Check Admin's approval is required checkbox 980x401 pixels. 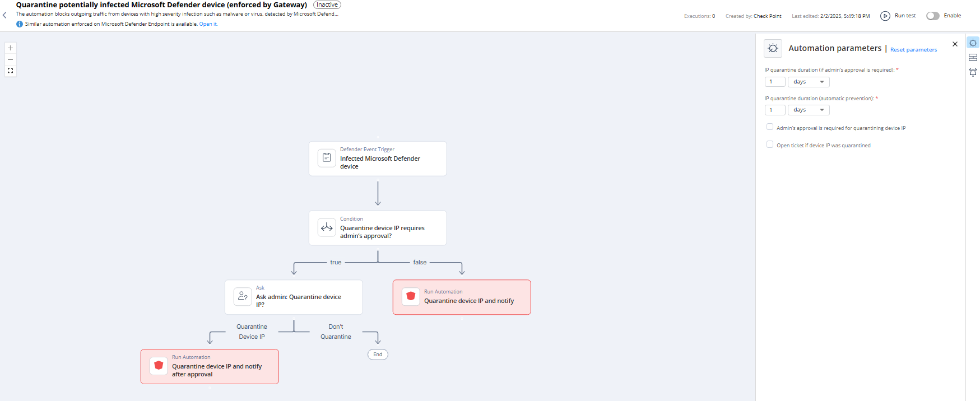pyautogui.click(x=770, y=127)
